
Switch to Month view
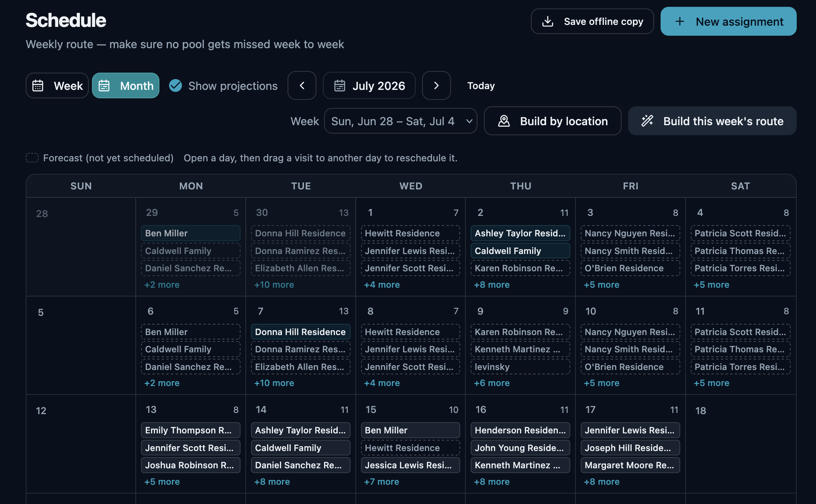pyautogui.click(x=126, y=85)
